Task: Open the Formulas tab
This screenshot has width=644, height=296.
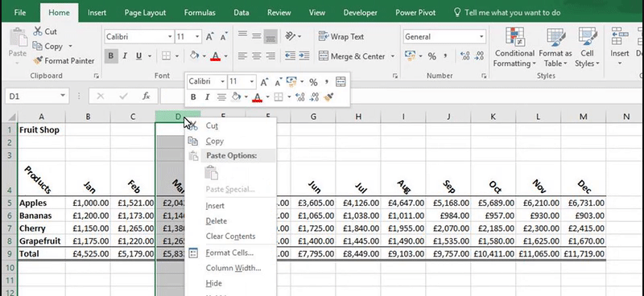Action: click(x=200, y=13)
